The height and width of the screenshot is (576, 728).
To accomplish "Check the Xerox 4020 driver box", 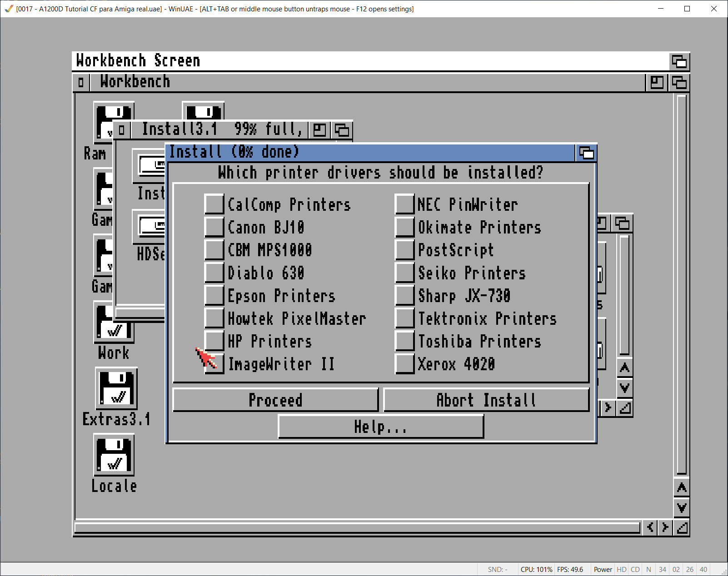I will pos(404,363).
